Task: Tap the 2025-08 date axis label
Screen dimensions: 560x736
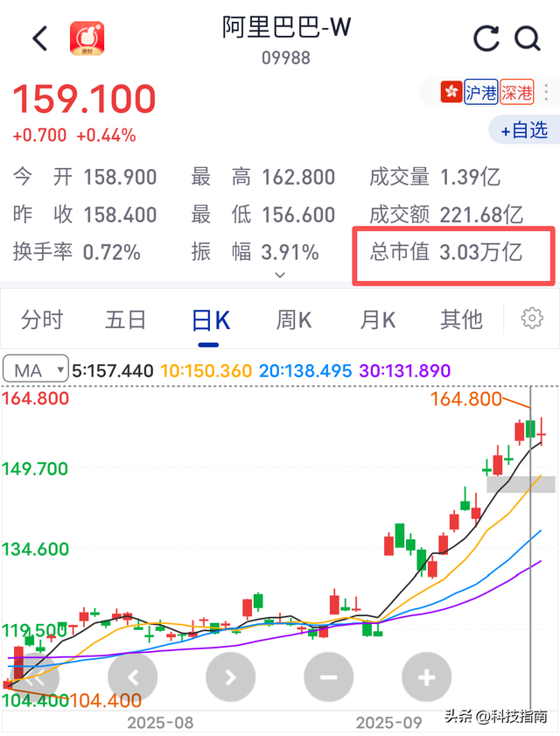Action: tap(160, 723)
